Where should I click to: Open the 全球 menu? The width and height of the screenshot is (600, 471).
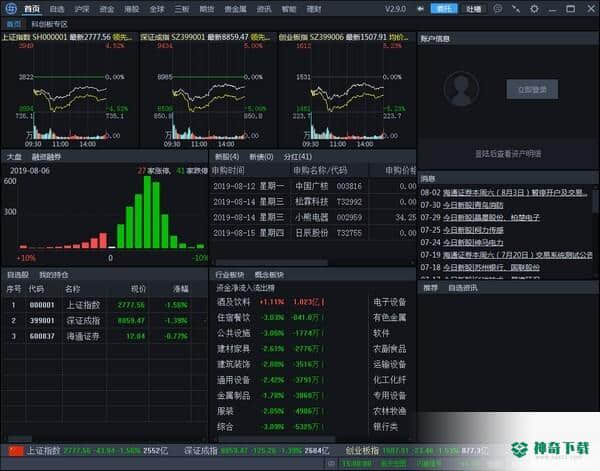pyautogui.click(x=157, y=9)
